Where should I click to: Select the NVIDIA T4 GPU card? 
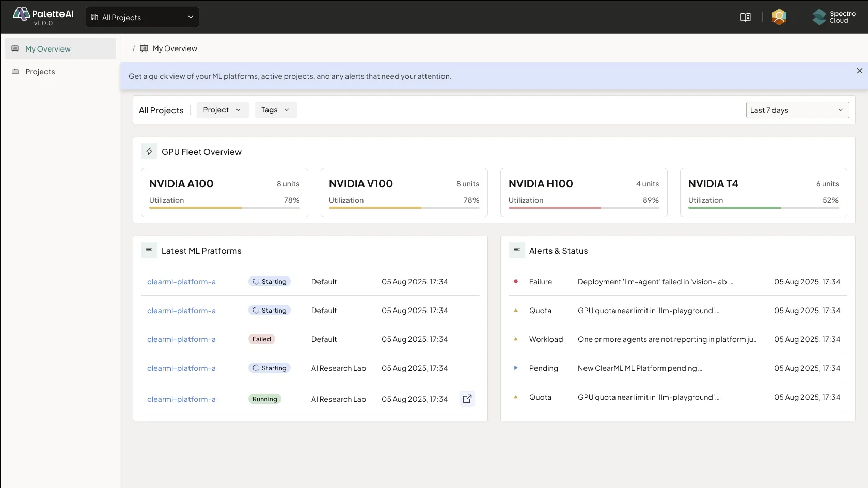pyautogui.click(x=763, y=192)
